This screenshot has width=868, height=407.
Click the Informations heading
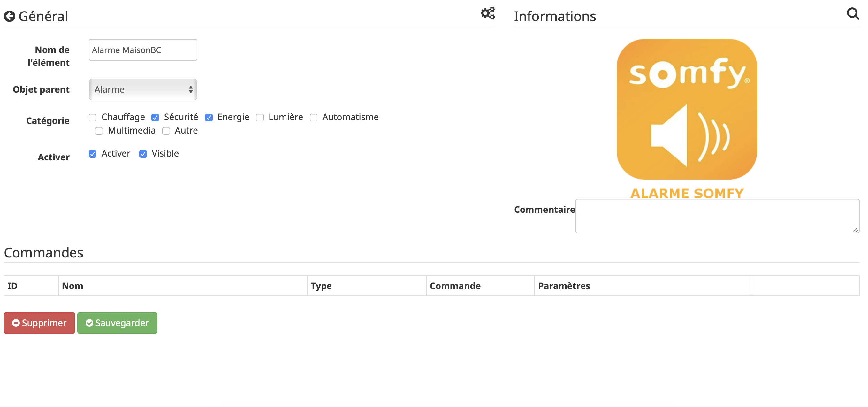(555, 16)
